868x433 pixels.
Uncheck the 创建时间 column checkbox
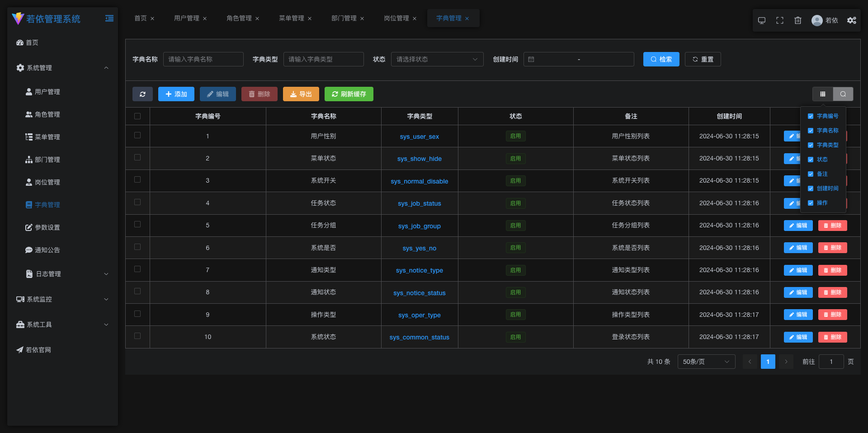(x=811, y=188)
